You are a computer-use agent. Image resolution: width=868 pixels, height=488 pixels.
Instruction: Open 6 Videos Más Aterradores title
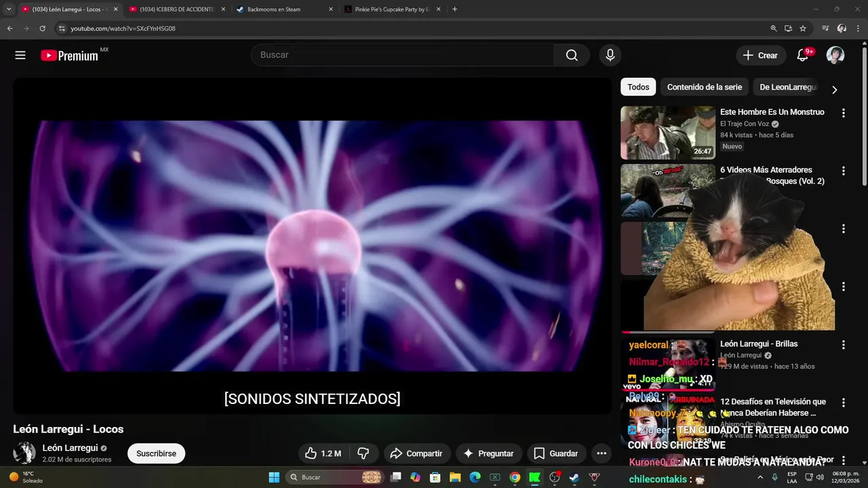pyautogui.click(x=772, y=176)
